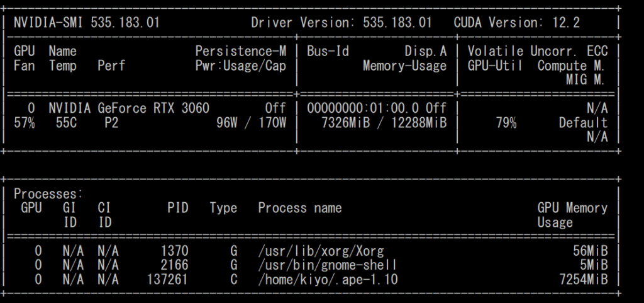644x303 pixels.
Task: Click the /usr/lib/xorg/Xorg process name
Action: pos(321,251)
